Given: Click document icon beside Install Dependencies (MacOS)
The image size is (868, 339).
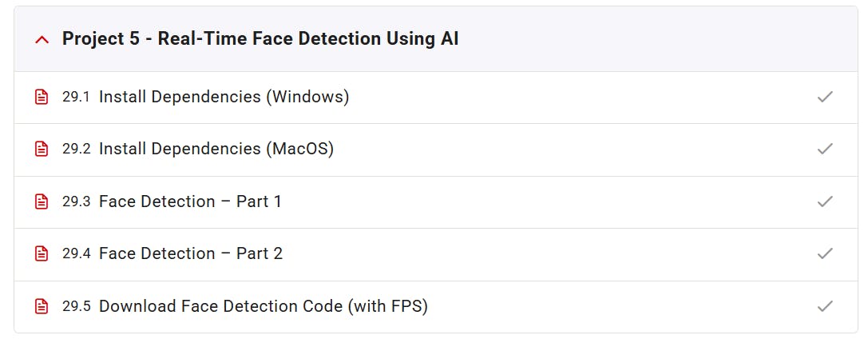Looking at the screenshot, I should point(41,150).
